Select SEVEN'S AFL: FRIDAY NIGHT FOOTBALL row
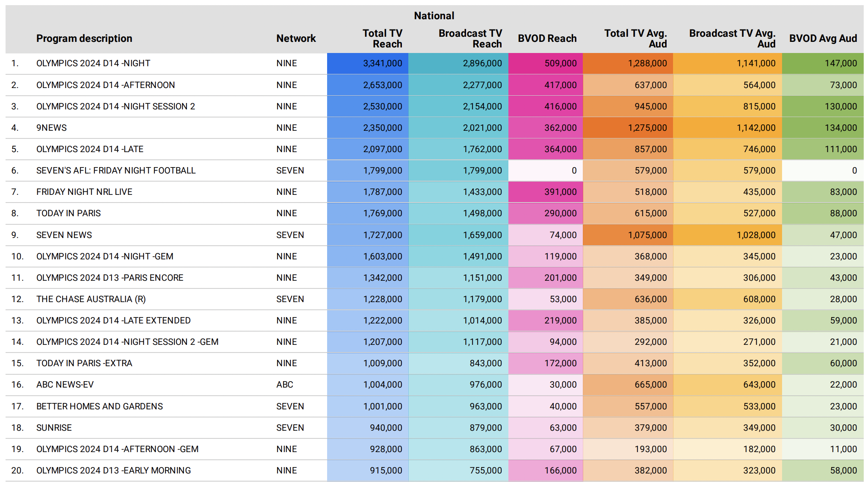Screen dimensions: 868x482 tap(434, 170)
